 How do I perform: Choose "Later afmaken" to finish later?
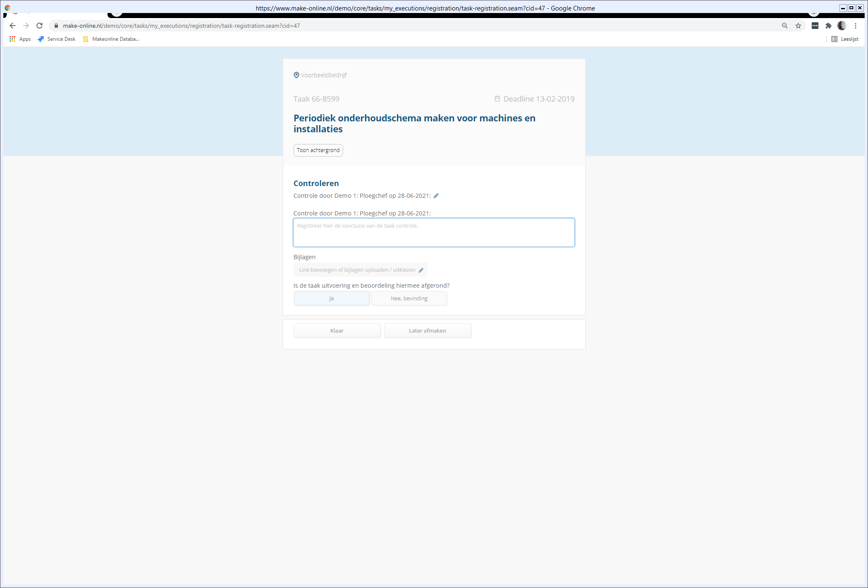click(427, 331)
